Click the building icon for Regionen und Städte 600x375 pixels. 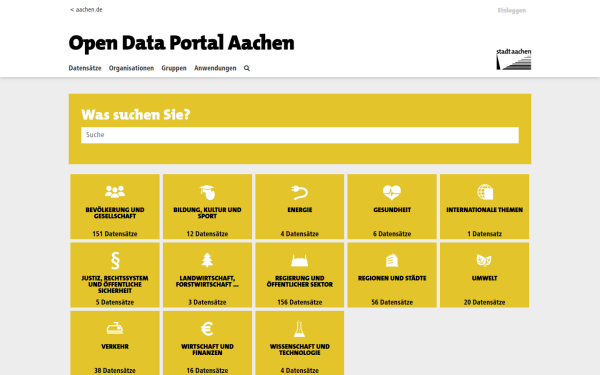pos(392,261)
